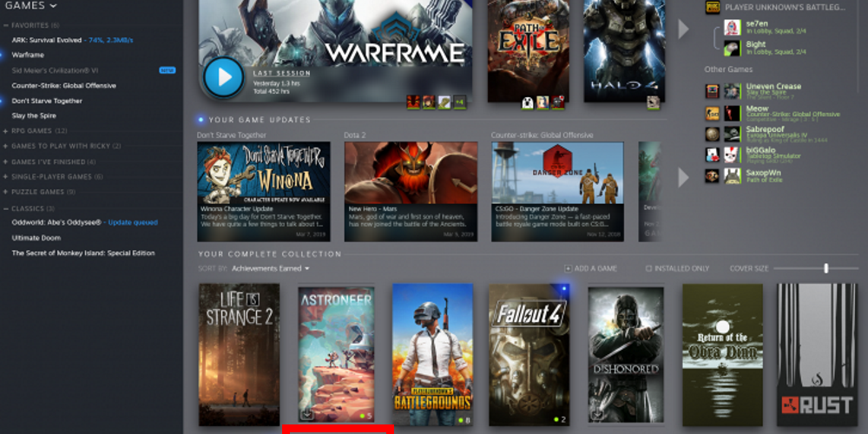Click the 'Total 452 hrs' text on Warframe
Viewport: 868px width, 434px height.
click(x=271, y=91)
